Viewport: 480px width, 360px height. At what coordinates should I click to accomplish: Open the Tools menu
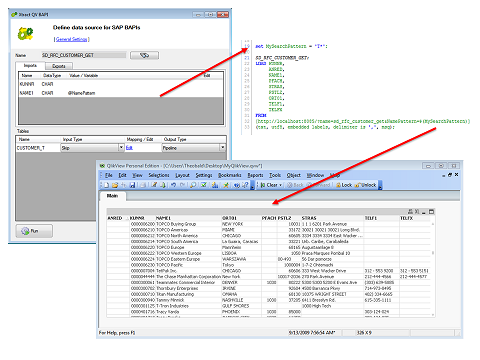tap(275, 175)
